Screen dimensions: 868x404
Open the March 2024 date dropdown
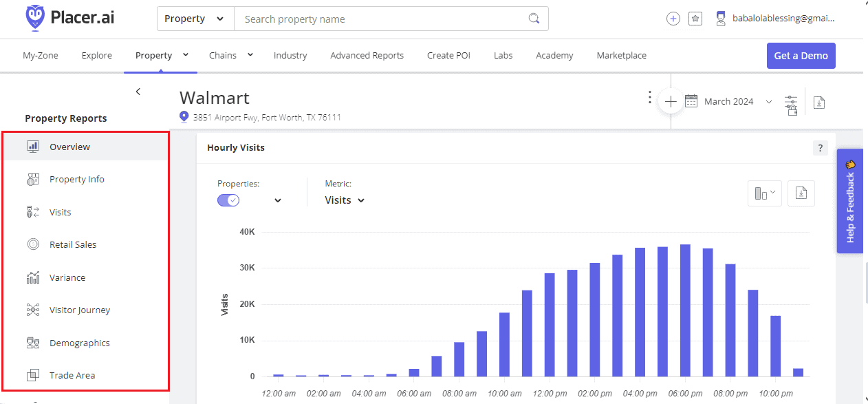tap(729, 101)
